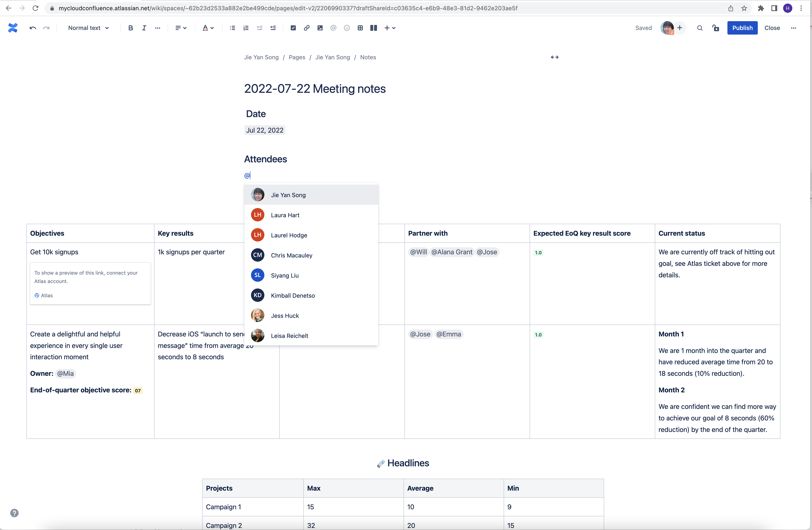Click the Insert table icon
The width and height of the screenshot is (812, 530).
click(360, 28)
